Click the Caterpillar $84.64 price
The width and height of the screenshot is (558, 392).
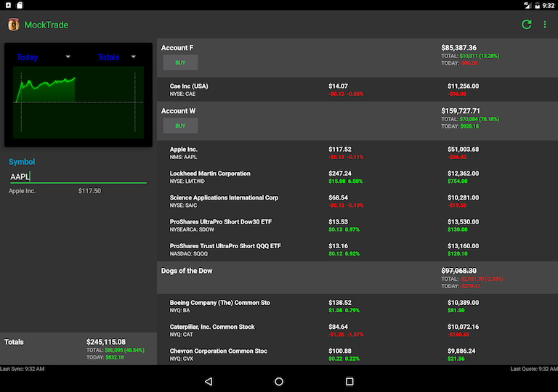[x=338, y=327]
